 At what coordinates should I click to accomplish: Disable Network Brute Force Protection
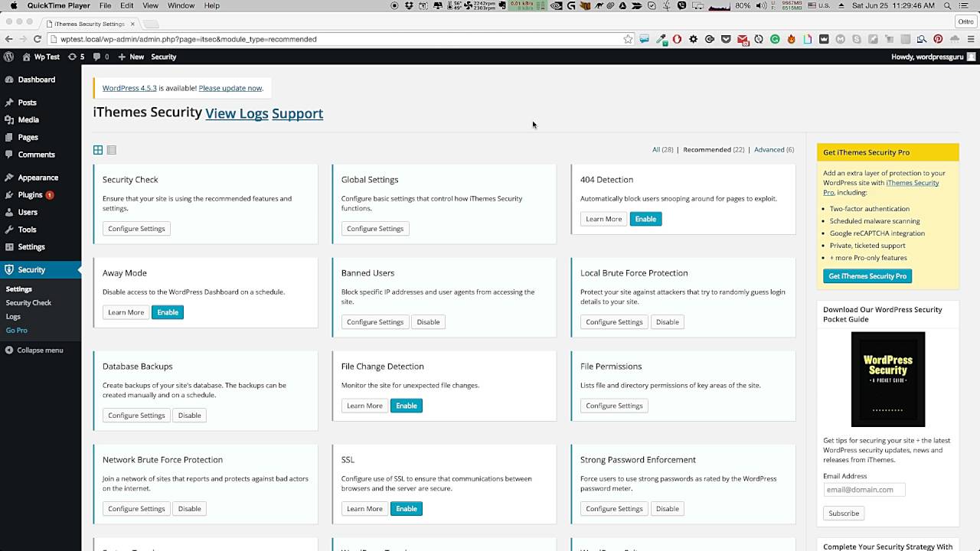(x=189, y=509)
